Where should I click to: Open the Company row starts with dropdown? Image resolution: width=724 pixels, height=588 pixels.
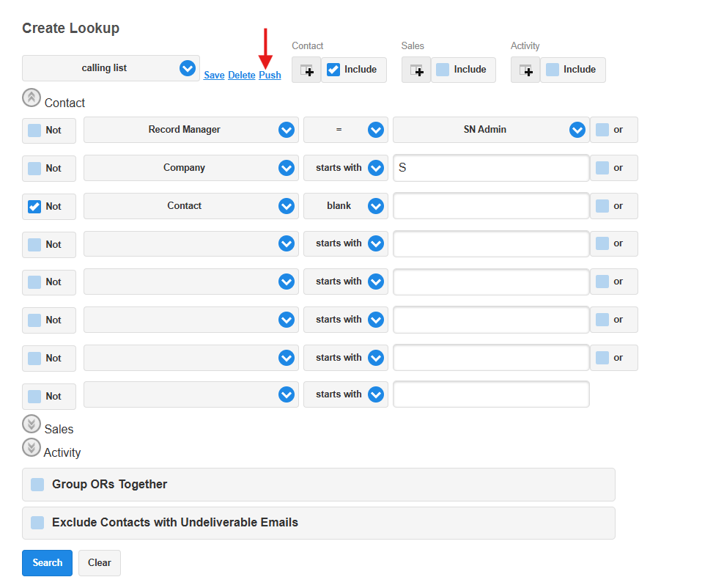point(346,168)
